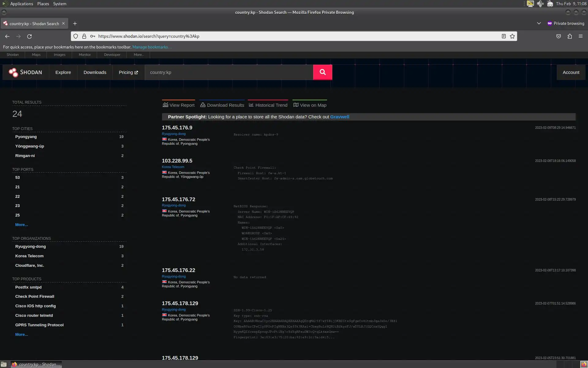The height and width of the screenshot is (368, 588).
Task: Click the Shodan logo home link
Action: point(26,72)
